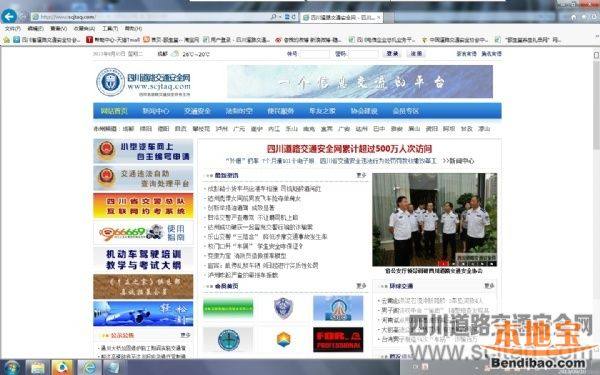Screen dimensions: 600x375
Task: Click the black and red PROFESSIONAL logo
Action: pyautogui.click(x=338, y=339)
